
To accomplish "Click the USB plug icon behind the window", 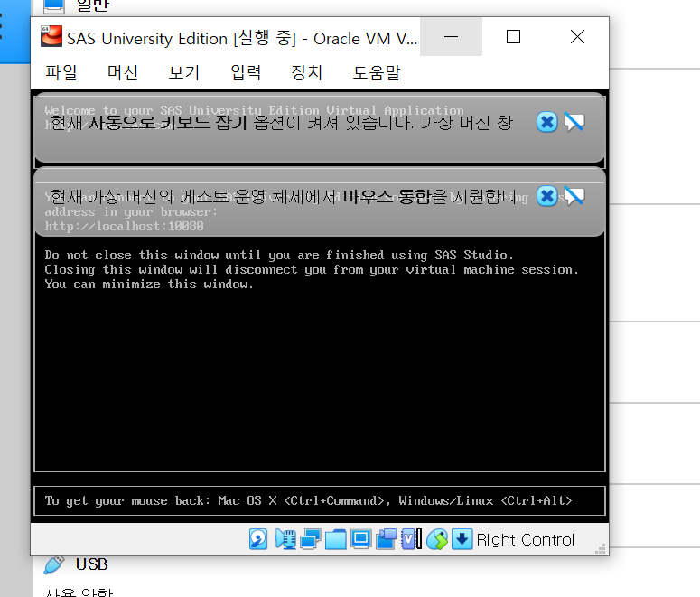I will (53, 564).
